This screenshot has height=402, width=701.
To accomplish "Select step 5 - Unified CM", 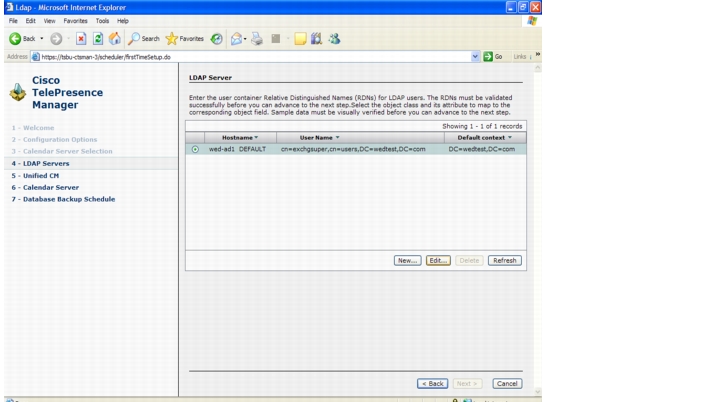I will tap(35, 176).
